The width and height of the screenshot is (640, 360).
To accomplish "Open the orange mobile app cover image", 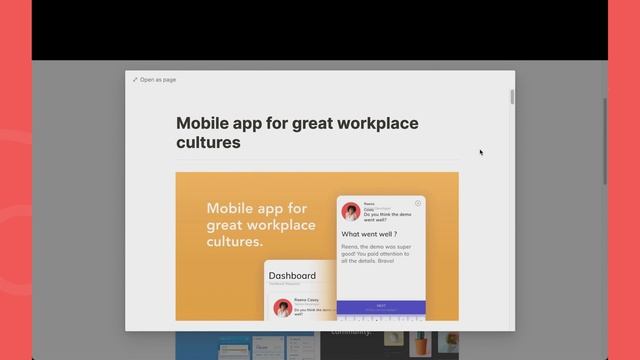I will 317,246.
